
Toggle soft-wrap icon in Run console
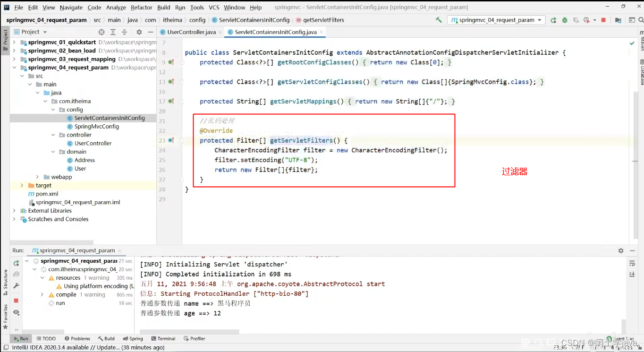tap(632, 263)
